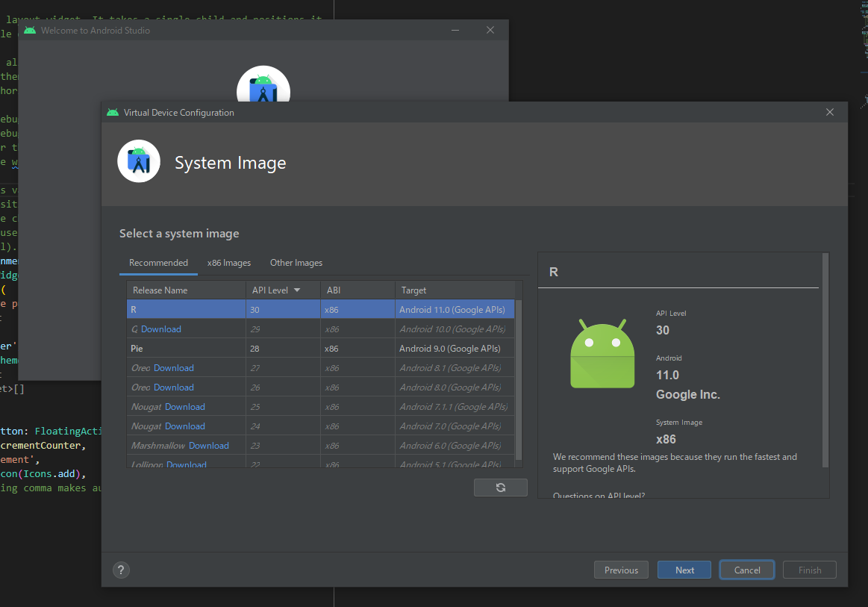The width and height of the screenshot is (868, 607).
Task: Click the Next button
Action: coord(684,570)
